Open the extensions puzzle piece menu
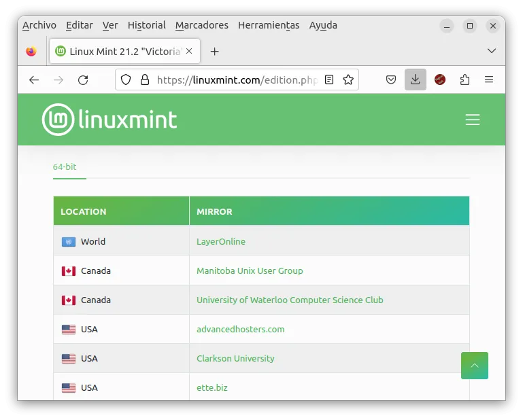Screen dimensions: 523x420 tap(465, 80)
